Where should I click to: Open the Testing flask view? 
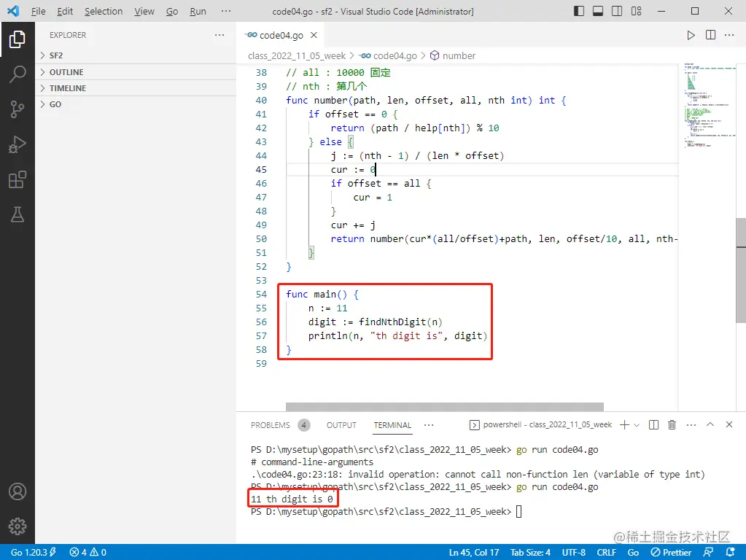[17, 214]
